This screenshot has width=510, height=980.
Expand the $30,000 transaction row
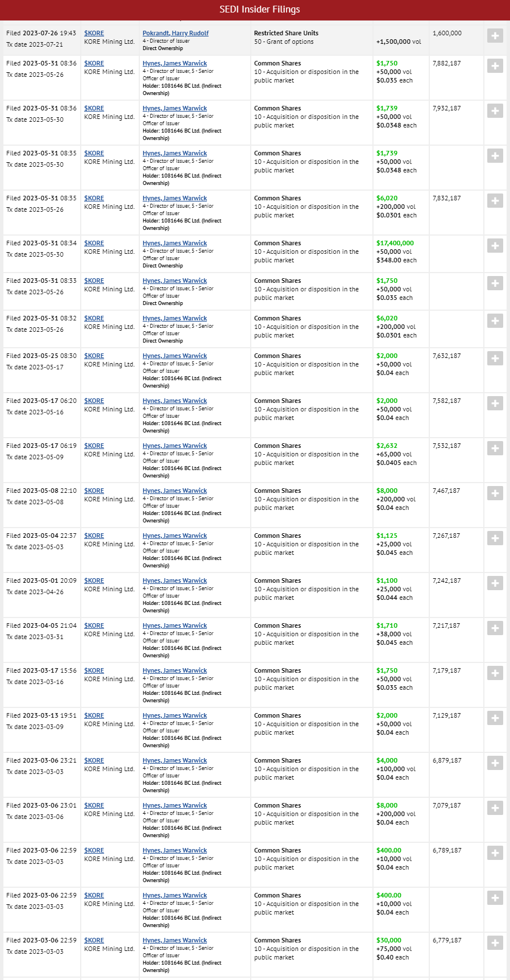495,943
